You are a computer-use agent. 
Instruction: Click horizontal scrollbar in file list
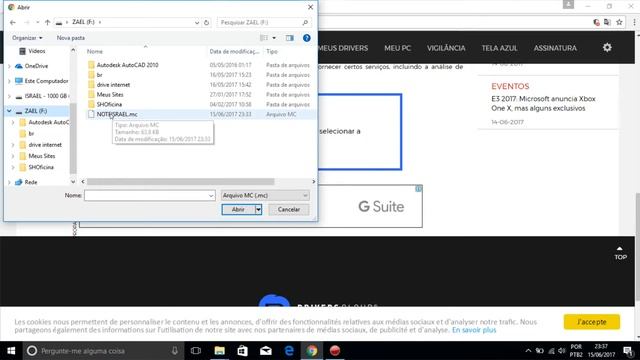click(x=180, y=182)
